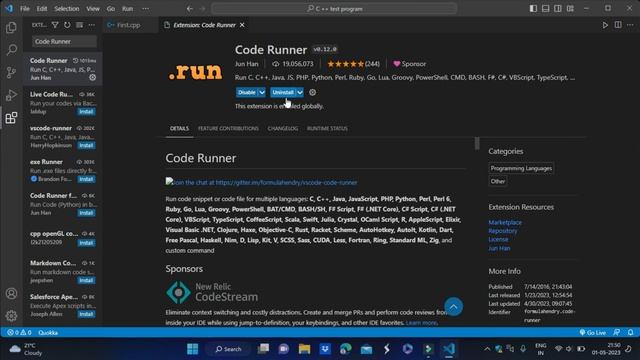Click the details pane scrollbar thumb
The image size is (640, 360).
(477, 143)
